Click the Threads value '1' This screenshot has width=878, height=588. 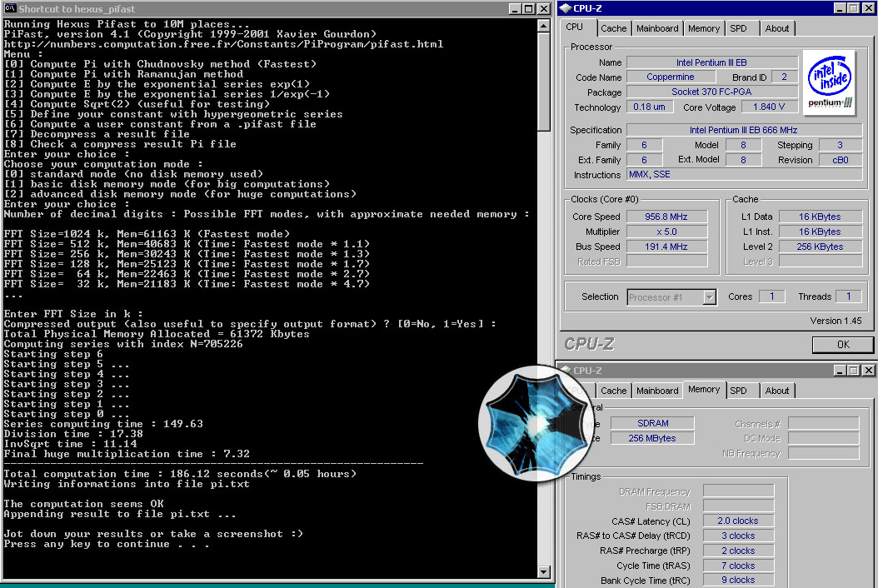point(848,296)
